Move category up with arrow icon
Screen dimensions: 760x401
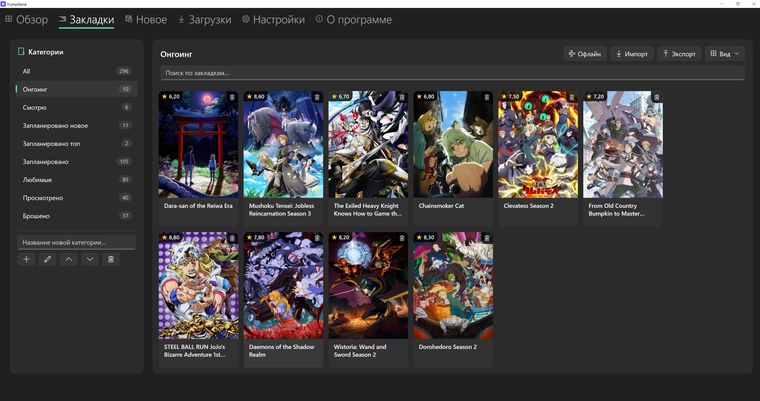click(x=68, y=259)
